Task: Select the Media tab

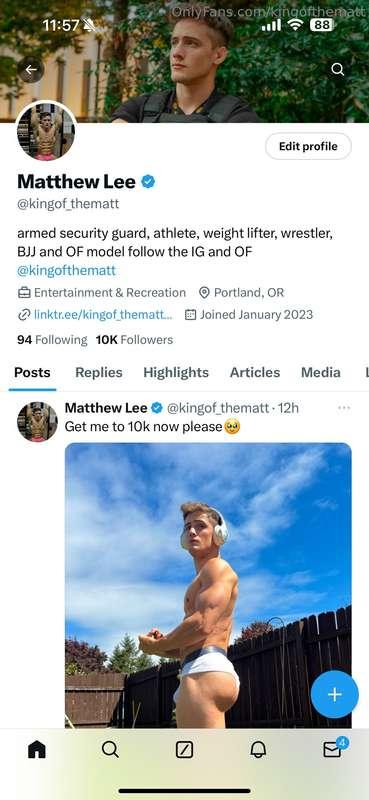Action: 321,372
